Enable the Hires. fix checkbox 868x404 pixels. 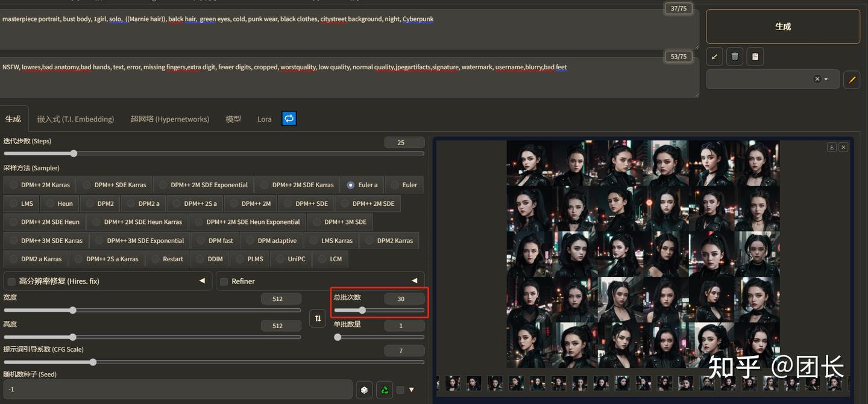pos(11,281)
